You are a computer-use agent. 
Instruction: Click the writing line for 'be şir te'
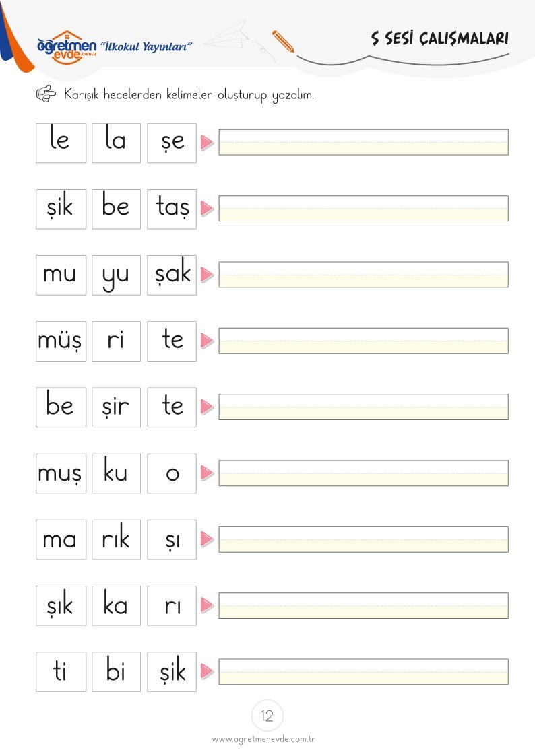click(363, 407)
